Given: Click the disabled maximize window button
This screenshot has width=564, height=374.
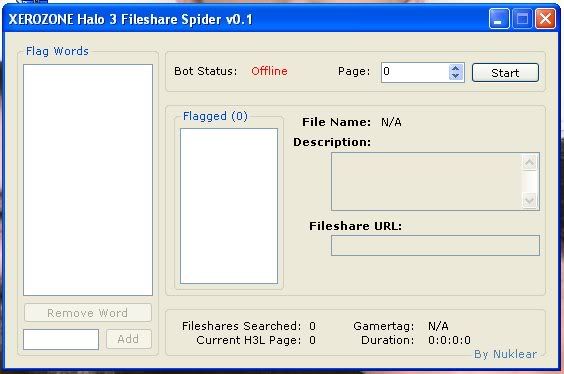Looking at the screenshot, I should click(x=522, y=18).
